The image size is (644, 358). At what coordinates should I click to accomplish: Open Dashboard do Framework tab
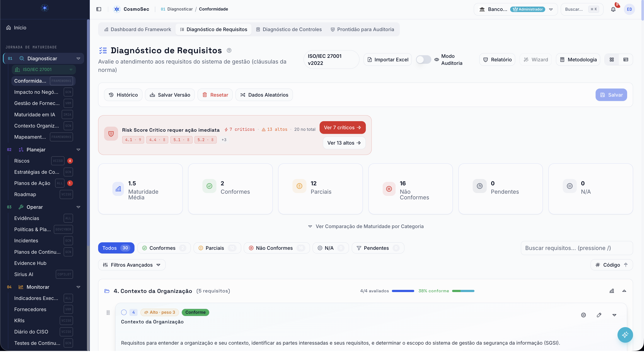coord(138,30)
